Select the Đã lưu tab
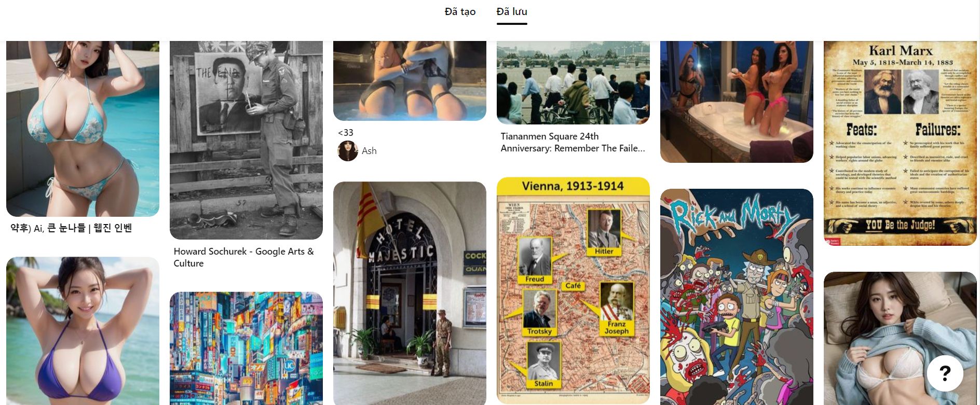 [512, 11]
